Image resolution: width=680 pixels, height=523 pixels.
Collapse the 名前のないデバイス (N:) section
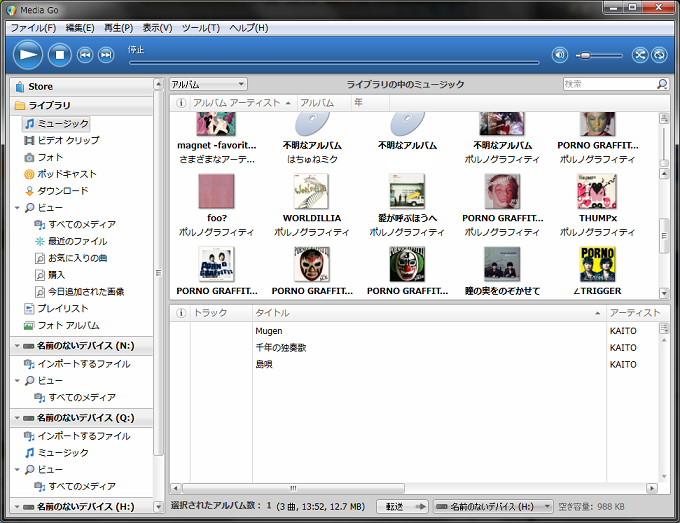coord(17,346)
